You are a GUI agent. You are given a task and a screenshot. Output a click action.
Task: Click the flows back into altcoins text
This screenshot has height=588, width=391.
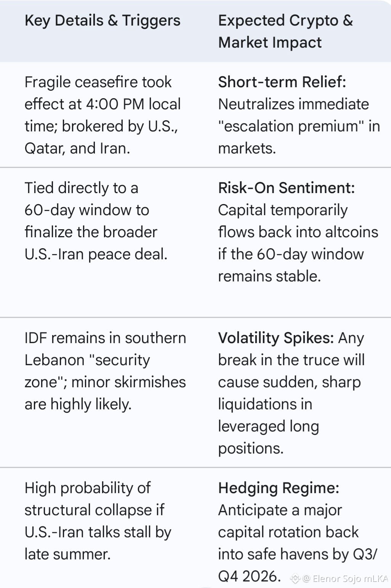(x=298, y=232)
